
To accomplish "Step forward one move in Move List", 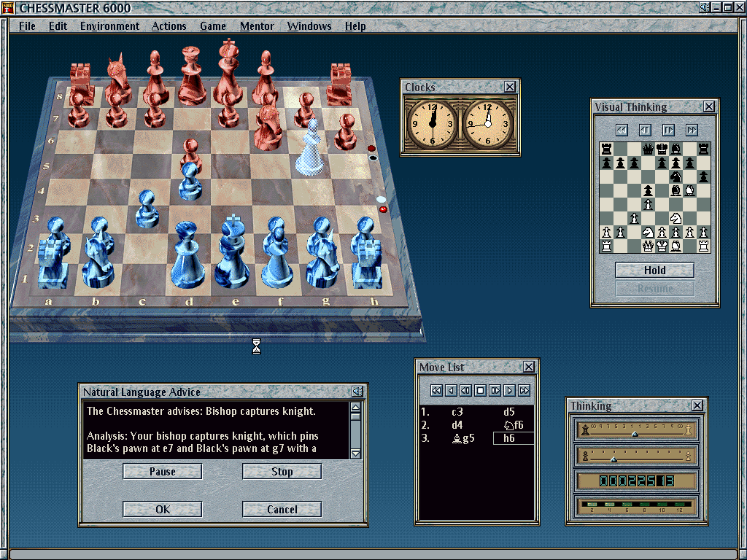I will click(510, 391).
